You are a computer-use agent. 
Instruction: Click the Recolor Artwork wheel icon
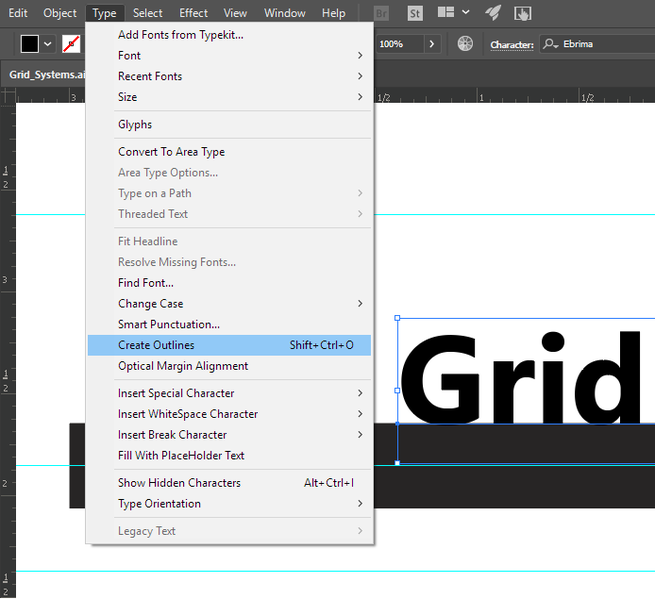click(465, 44)
